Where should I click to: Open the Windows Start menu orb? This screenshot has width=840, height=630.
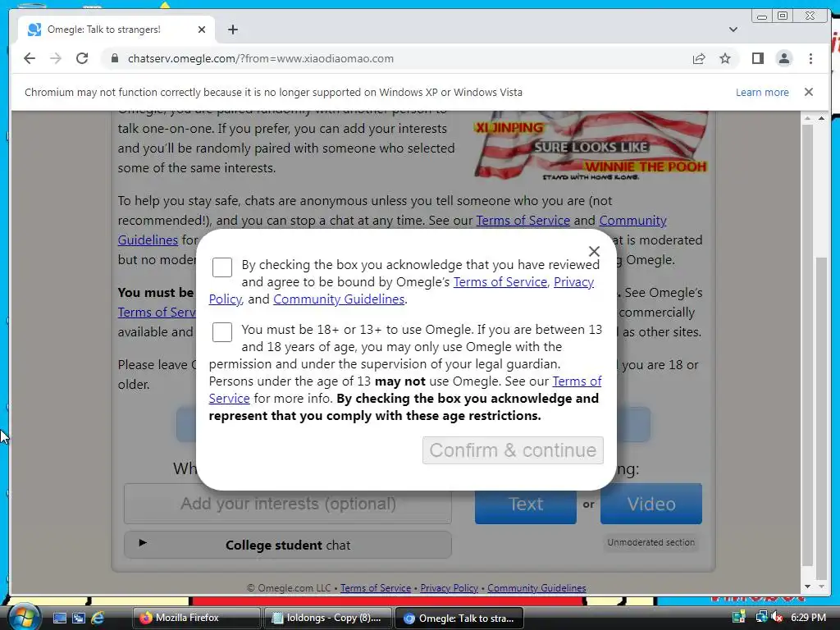pos(23,617)
